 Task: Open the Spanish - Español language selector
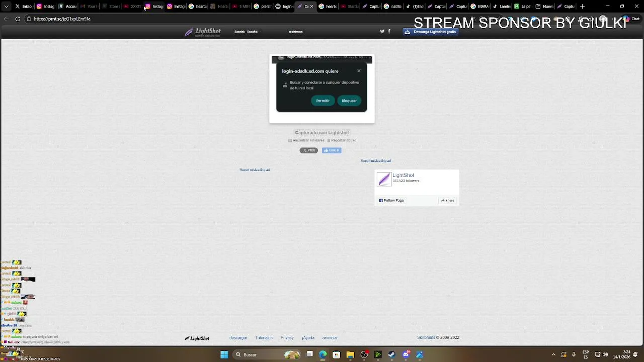pyautogui.click(x=246, y=32)
